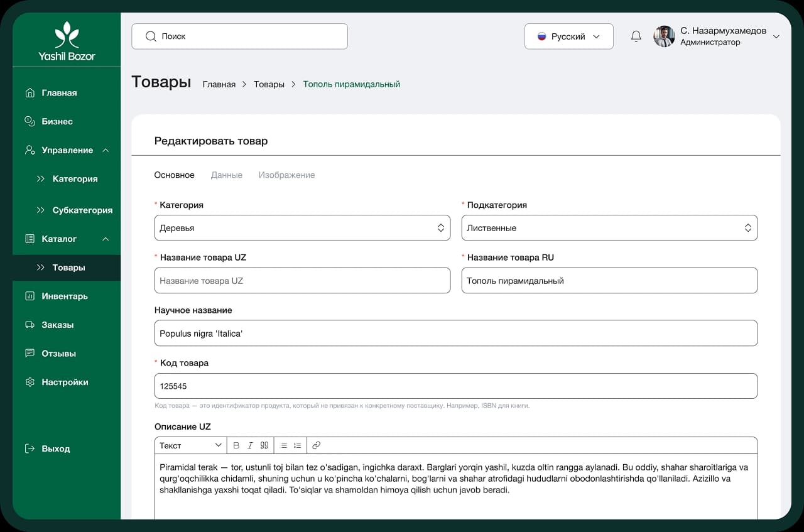This screenshot has height=532, width=804.
Task: Open the Категория dropdown showing Деревья
Action: click(x=302, y=228)
